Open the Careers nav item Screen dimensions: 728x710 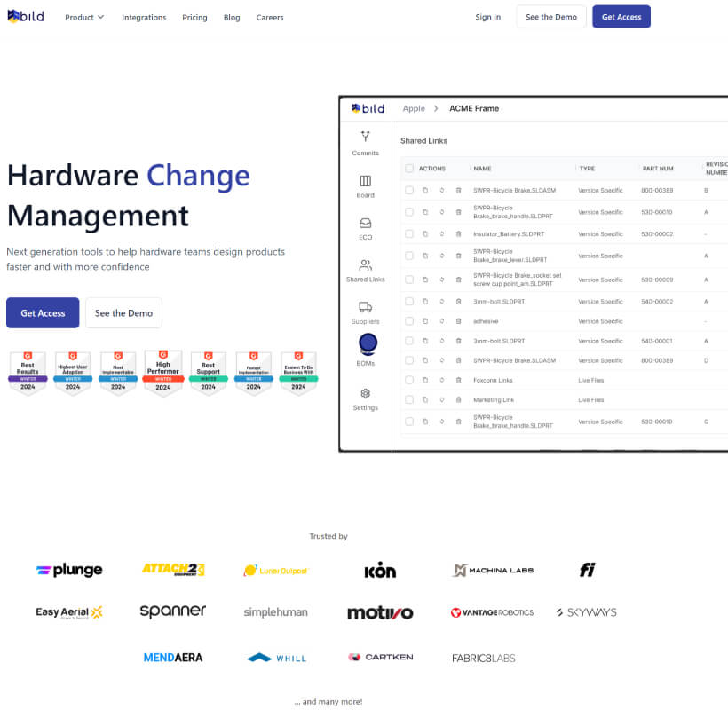click(270, 17)
